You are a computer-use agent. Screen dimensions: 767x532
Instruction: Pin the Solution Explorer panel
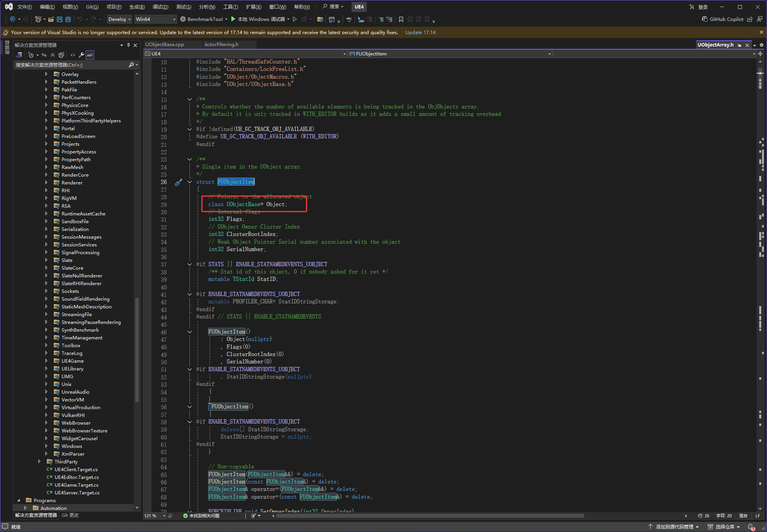[128, 45]
